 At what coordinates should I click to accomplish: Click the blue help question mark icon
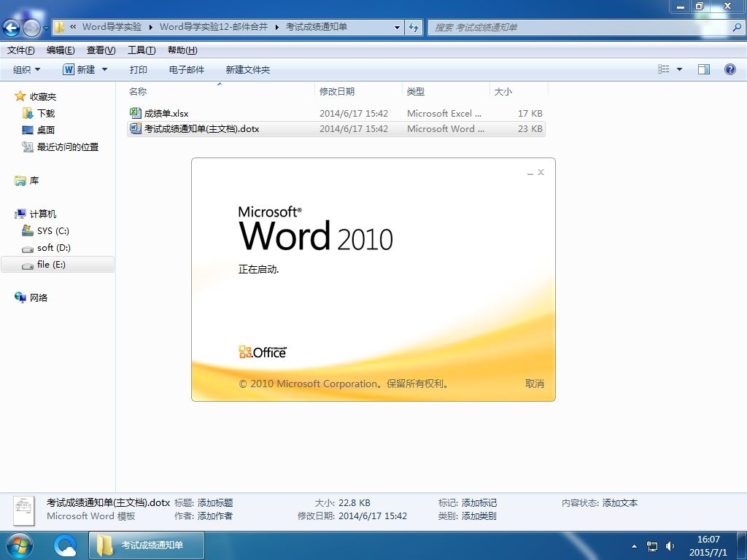[x=729, y=69]
